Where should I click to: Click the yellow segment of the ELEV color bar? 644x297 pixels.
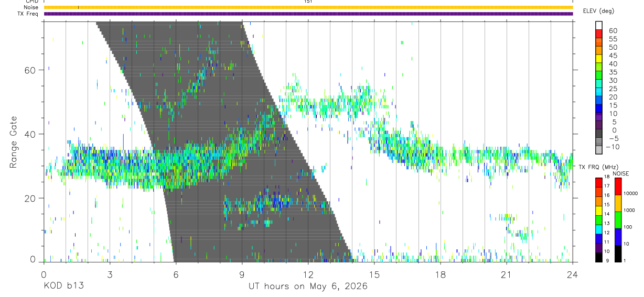coord(599,58)
